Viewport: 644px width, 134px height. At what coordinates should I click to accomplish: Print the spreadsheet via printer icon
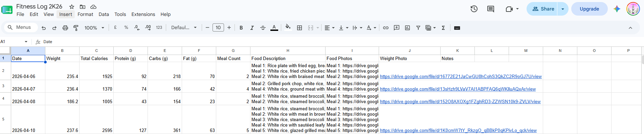pos(65,28)
